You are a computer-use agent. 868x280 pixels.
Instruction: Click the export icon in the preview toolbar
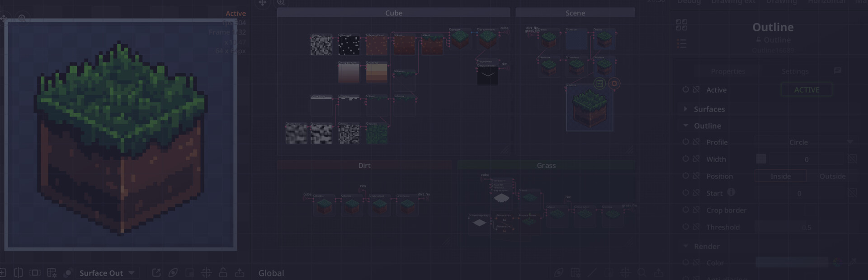pyautogui.click(x=240, y=273)
